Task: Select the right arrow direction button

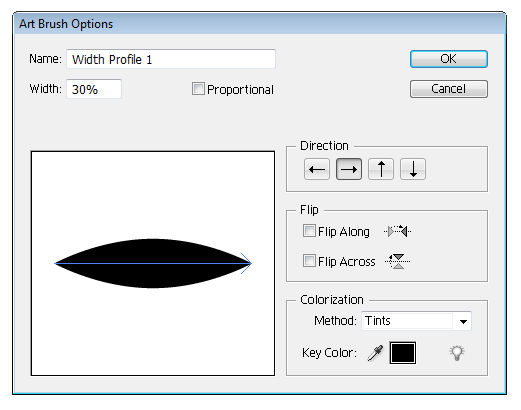Action: click(349, 169)
